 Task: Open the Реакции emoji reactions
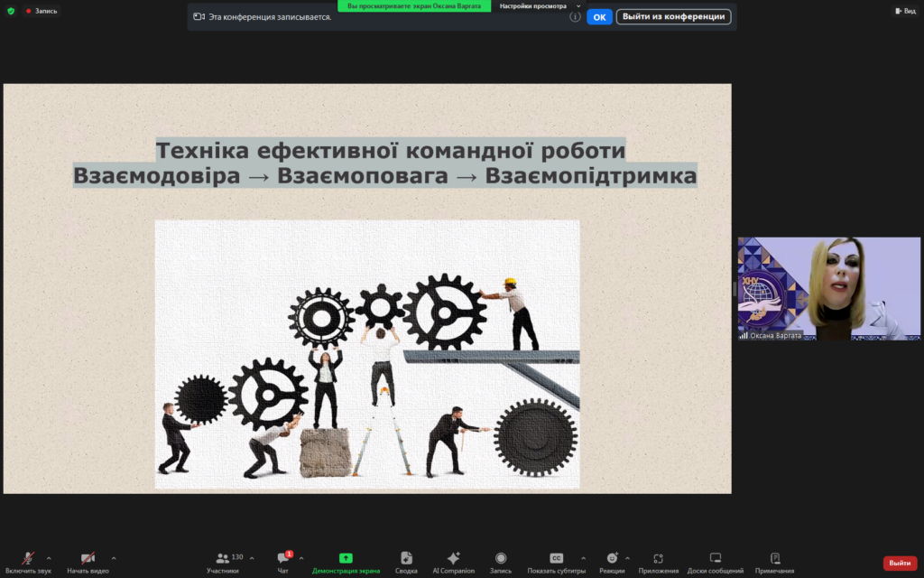coord(612,559)
